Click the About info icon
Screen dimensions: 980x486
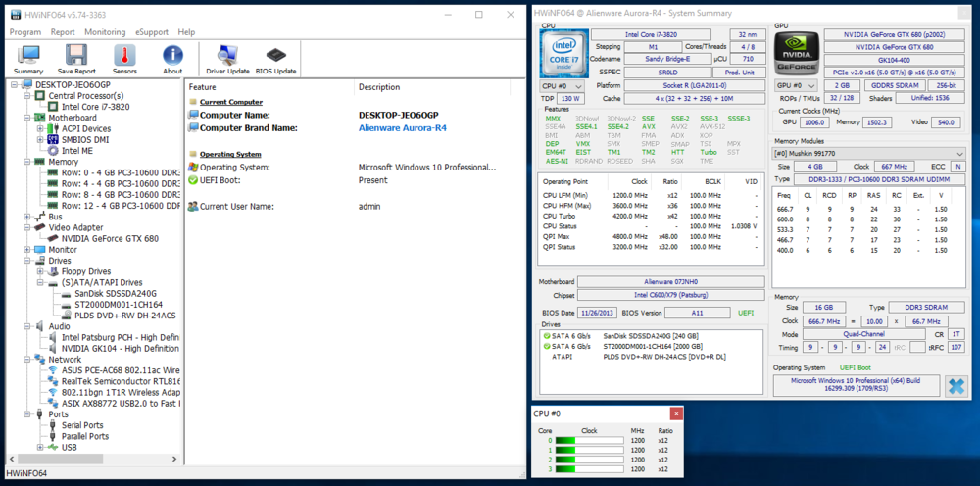point(172,59)
